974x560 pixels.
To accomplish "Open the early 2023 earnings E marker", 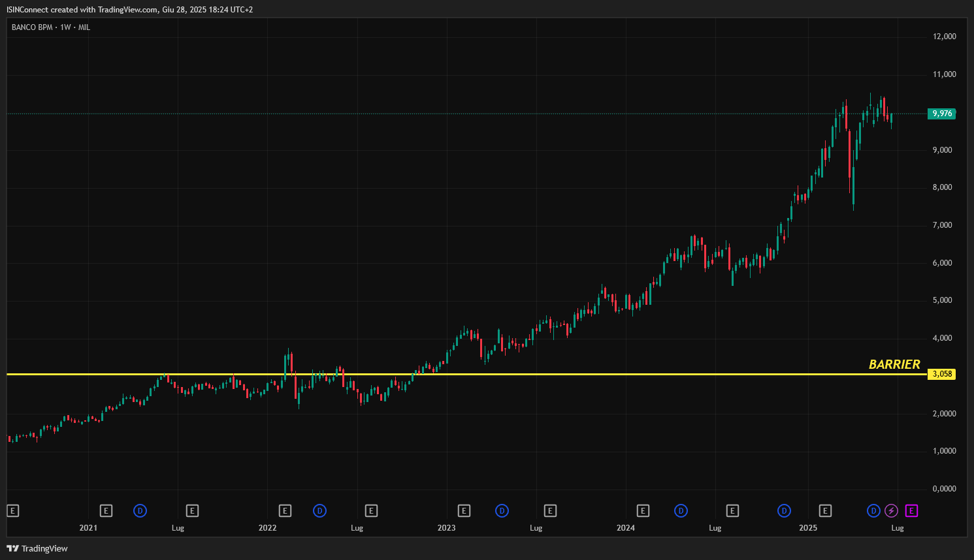I will pos(464,511).
